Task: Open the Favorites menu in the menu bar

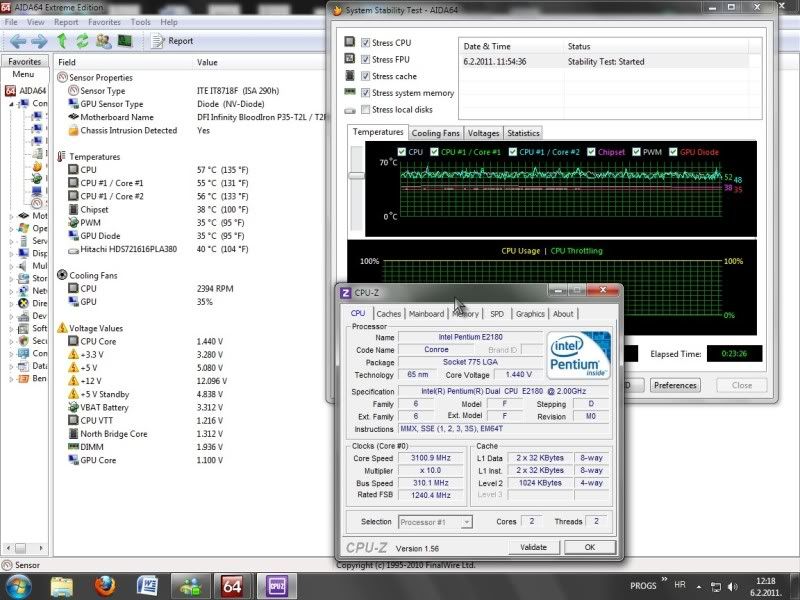Action: click(104, 22)
